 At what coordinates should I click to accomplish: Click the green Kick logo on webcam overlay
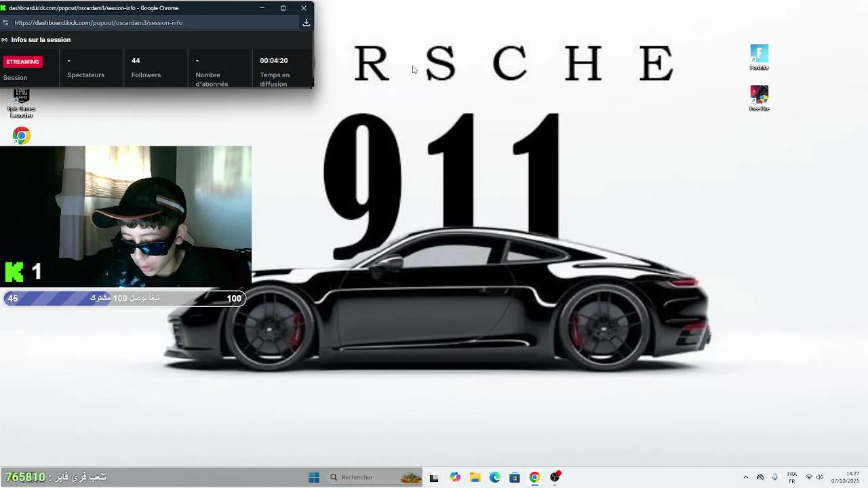[14, 272]
